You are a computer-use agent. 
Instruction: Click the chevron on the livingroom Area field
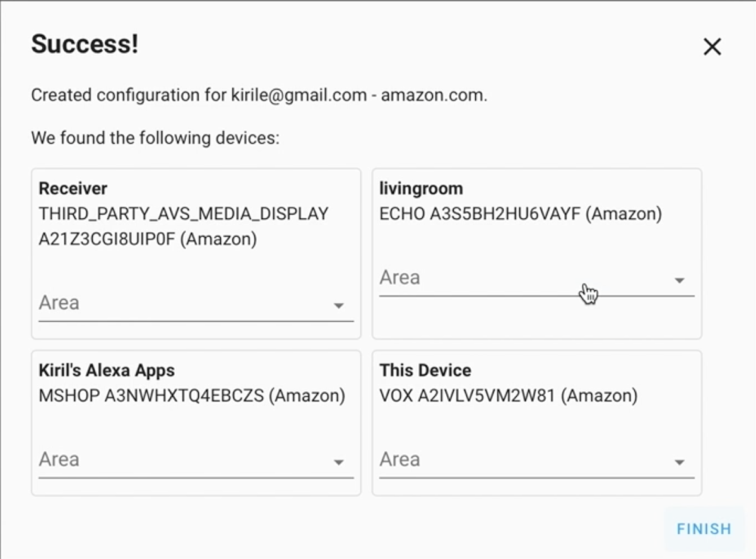coord(680,280)
